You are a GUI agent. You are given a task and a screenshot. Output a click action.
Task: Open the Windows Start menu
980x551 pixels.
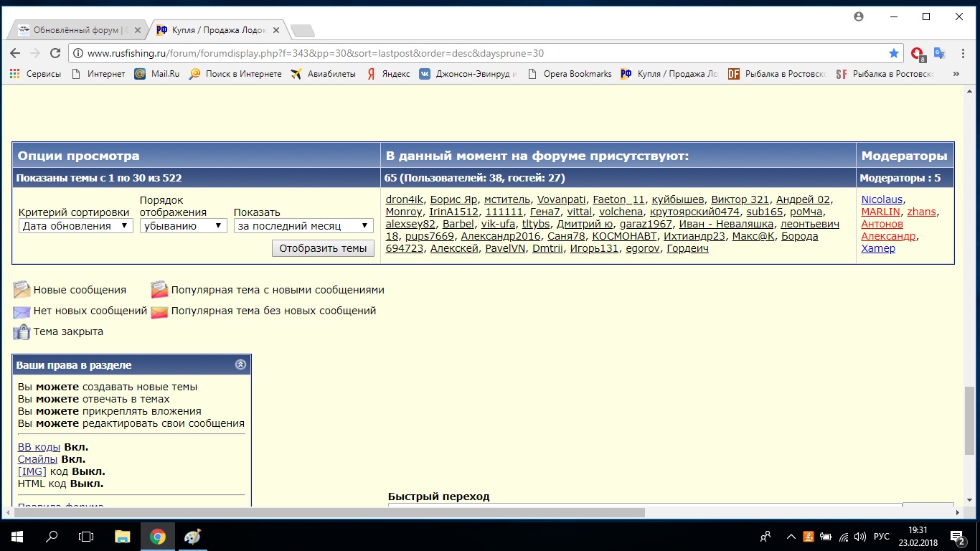(17, 536)
